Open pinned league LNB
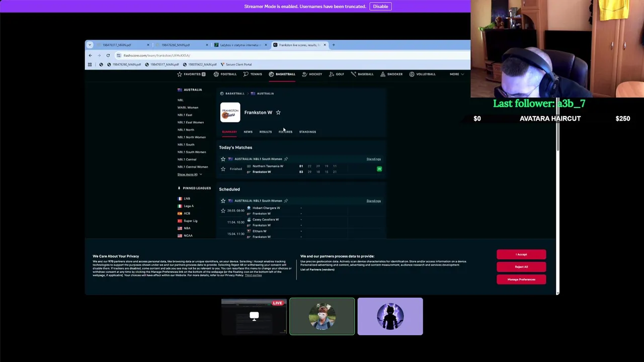This screenshot has height=362, width=644. pos(187,199)
